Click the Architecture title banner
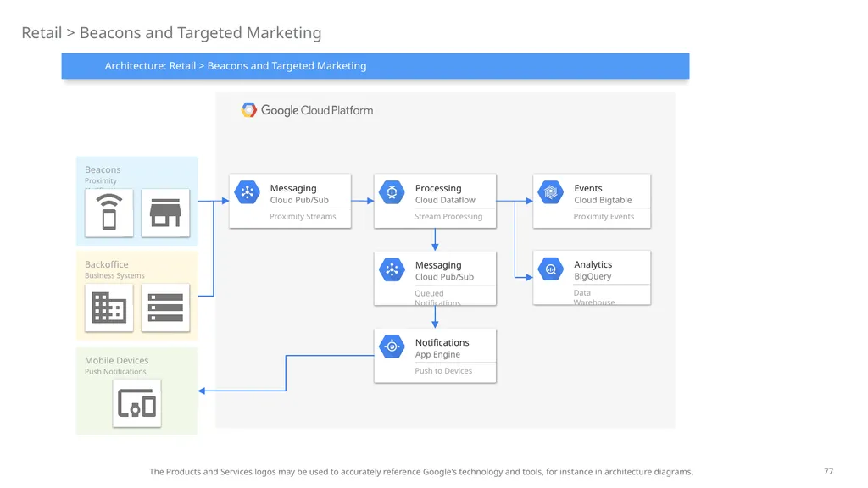Viewport: 868px width, 488px height. coord(376,66)
